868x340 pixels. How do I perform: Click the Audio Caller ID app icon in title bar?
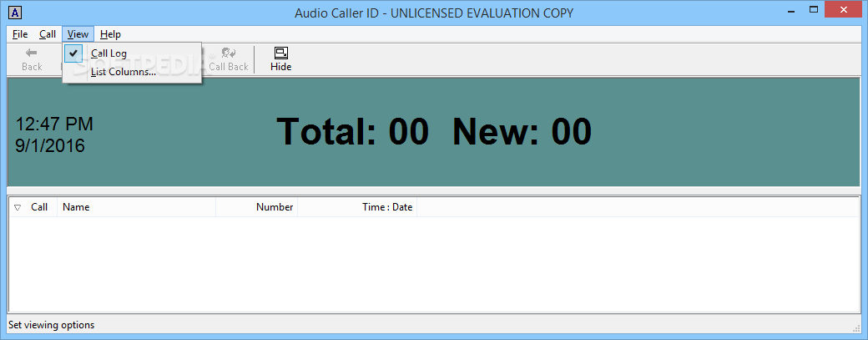tap(17, 13)
